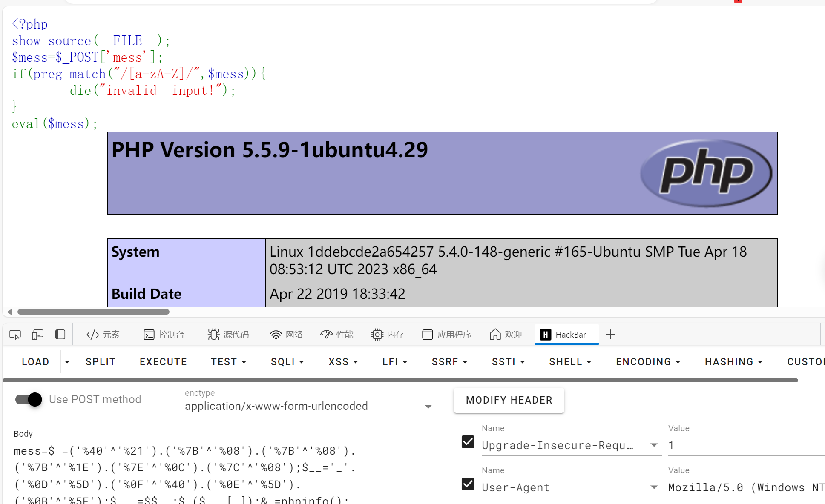Click the PHP logo in phpinfo header
Screen dimensions: 825x504
point(706,173)
